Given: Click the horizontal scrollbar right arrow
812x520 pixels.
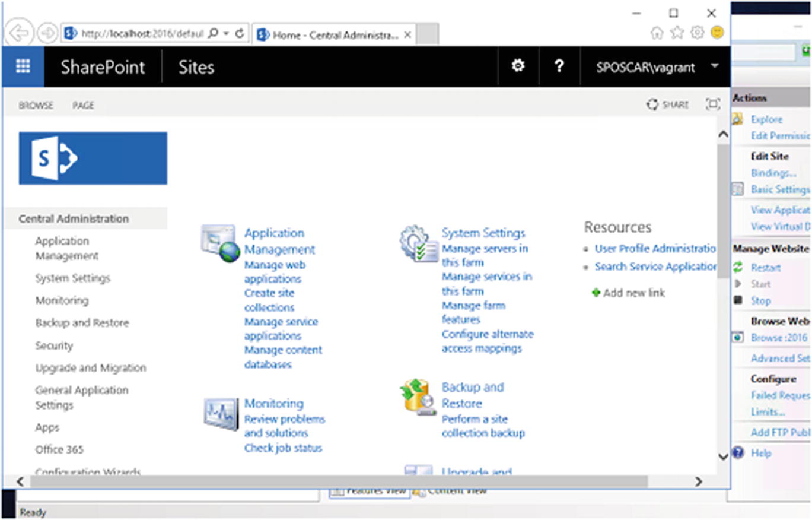Looking at the screenshot, I should [698, 481].
